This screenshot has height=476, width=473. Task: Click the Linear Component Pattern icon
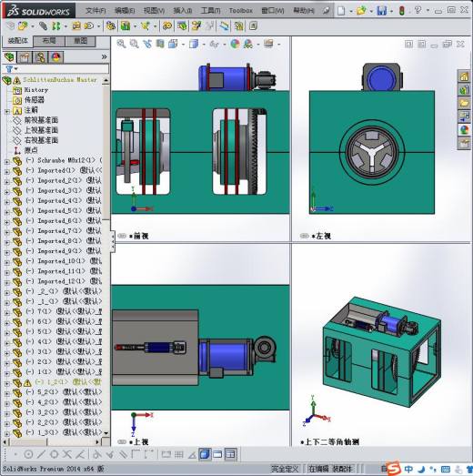[x=56, y=26]
